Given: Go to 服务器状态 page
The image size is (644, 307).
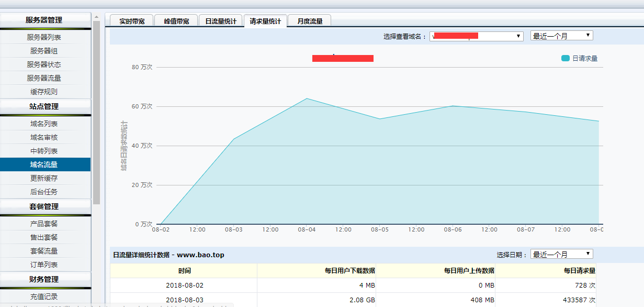Looking at the screenshot, I should click(x=44, y=64).
